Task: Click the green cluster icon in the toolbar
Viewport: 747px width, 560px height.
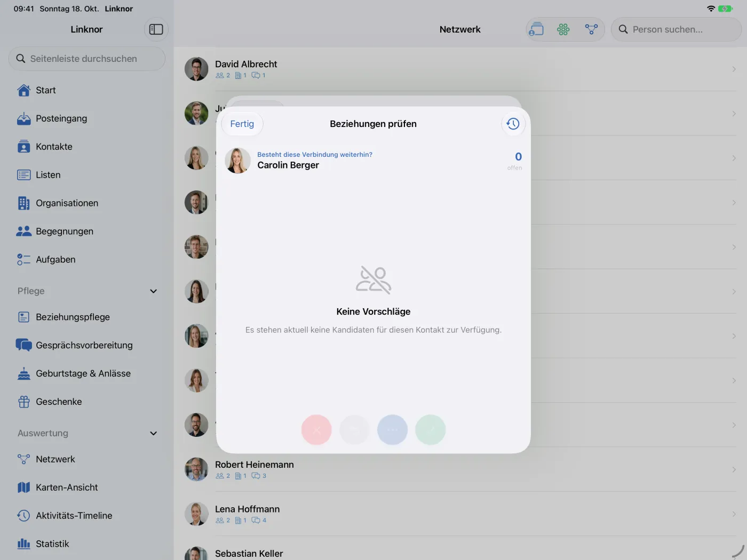Action: 563,29
